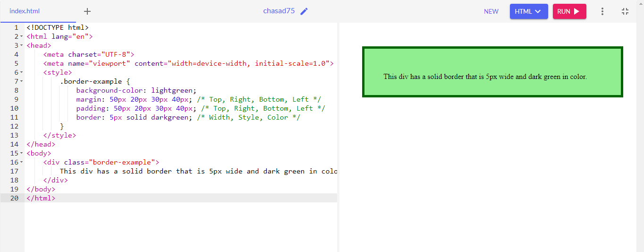Exit fullscreen with the collapse icon
The image size is (644, 252).
pyautogui.click(x=625, y=11)
